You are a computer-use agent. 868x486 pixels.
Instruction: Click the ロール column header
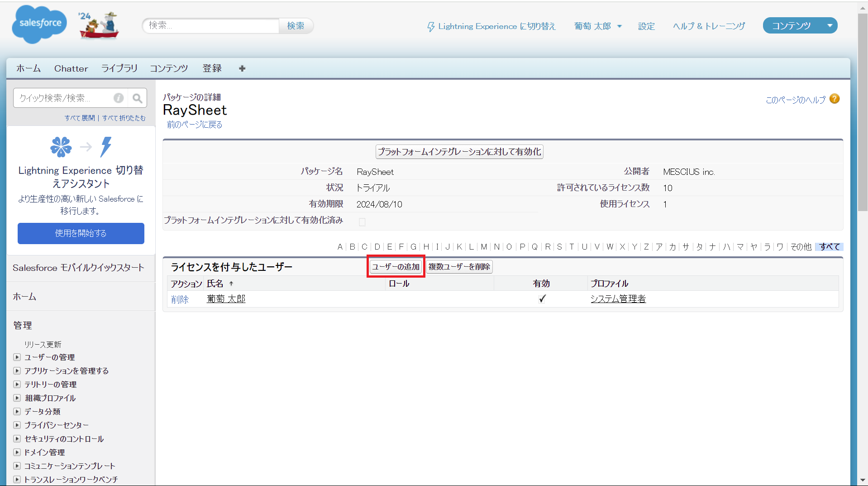[399, 284]
